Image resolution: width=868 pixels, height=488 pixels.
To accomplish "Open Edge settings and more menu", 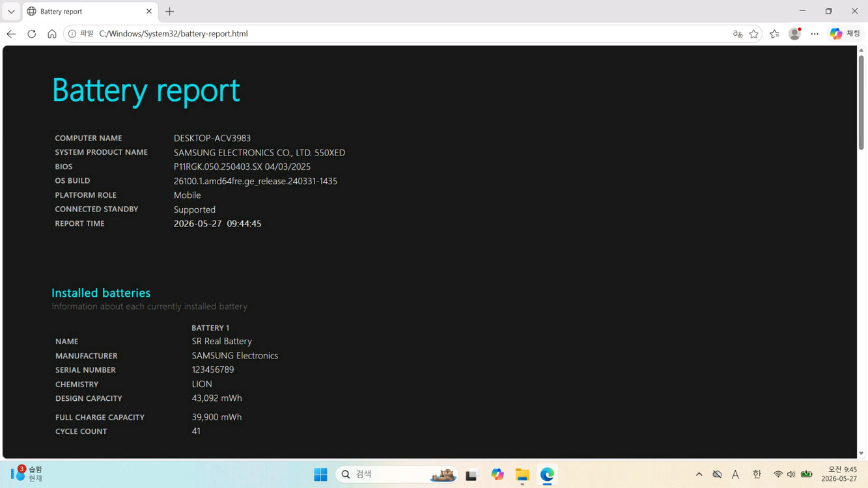I will pyautogui.click(x=815, y=34).
